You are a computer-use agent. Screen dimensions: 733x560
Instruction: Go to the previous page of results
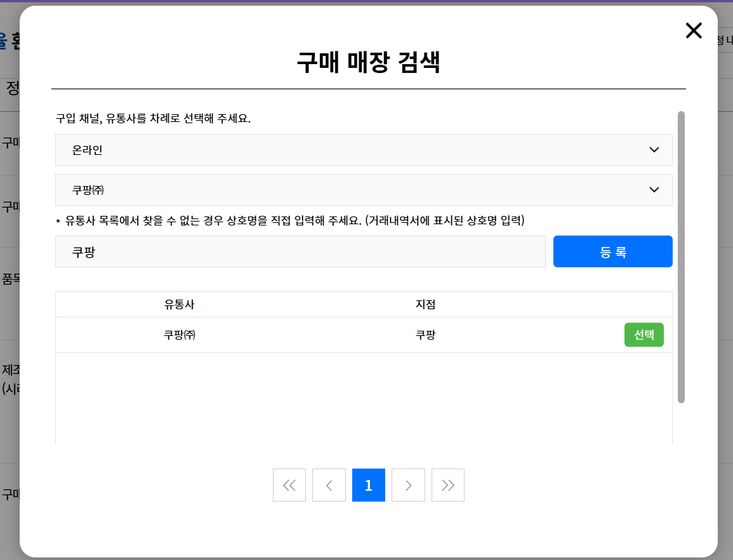[x=329, y=485]
